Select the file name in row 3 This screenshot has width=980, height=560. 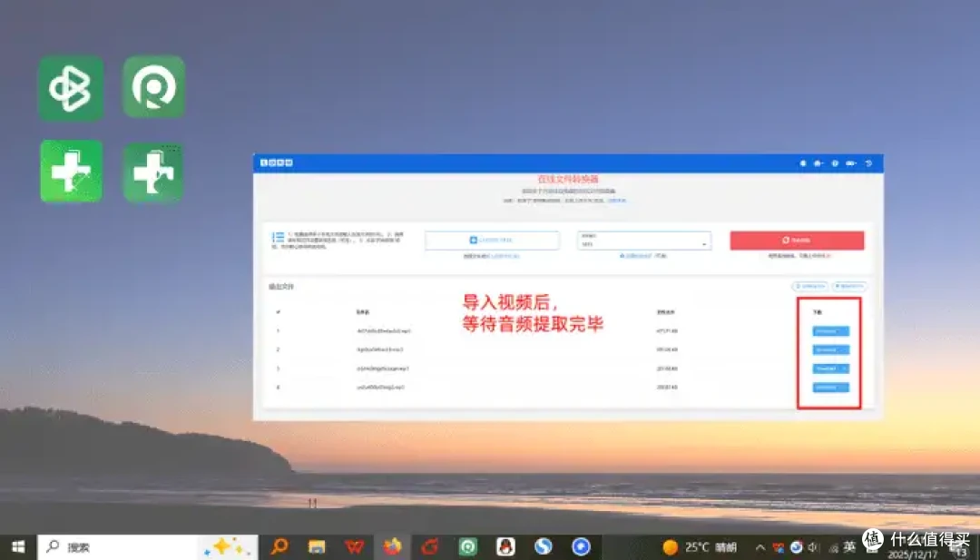383,368
